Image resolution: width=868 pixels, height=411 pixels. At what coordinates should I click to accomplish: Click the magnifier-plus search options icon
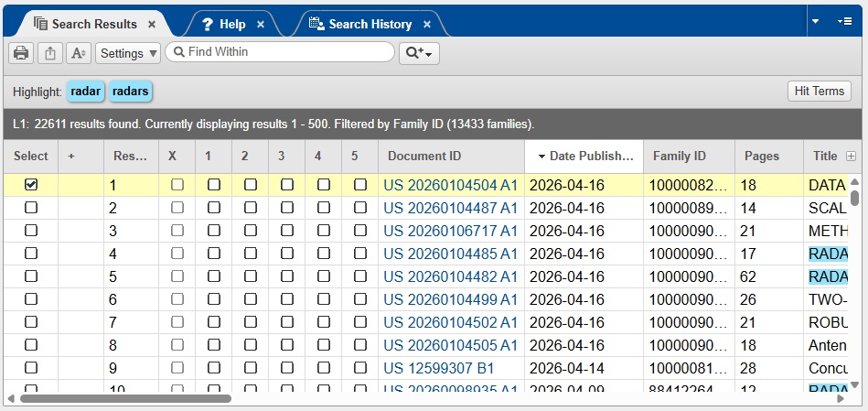click(x=419, y=53)
